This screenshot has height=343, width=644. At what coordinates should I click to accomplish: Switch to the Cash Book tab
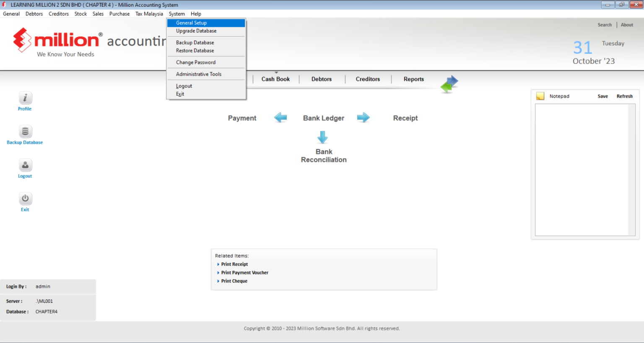pyautogui.click(x=275, y=79)
